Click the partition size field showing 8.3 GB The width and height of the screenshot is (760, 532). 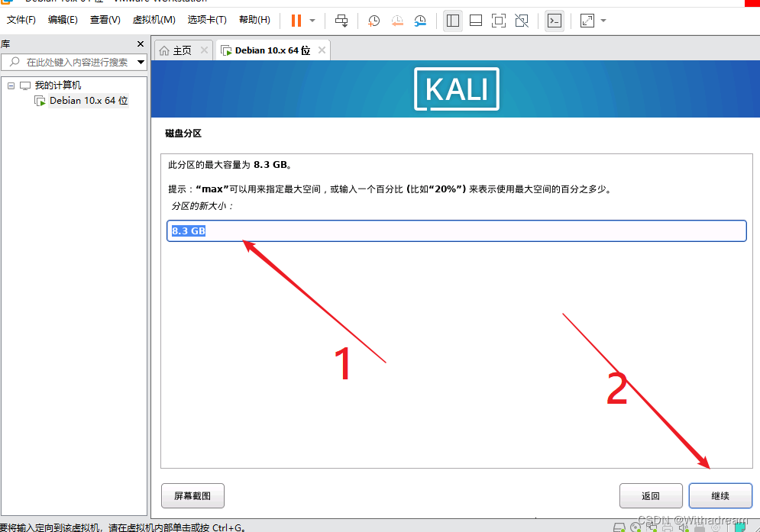[456, 231]
